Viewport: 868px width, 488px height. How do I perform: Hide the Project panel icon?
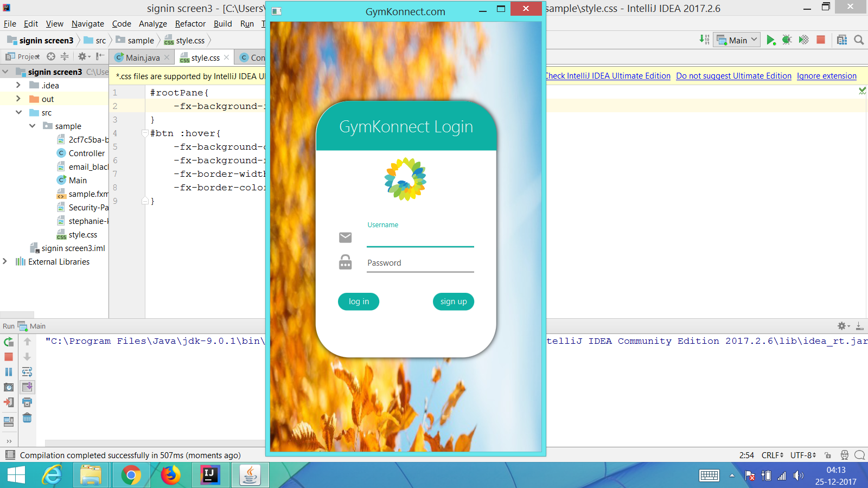(x=100, y=56)
